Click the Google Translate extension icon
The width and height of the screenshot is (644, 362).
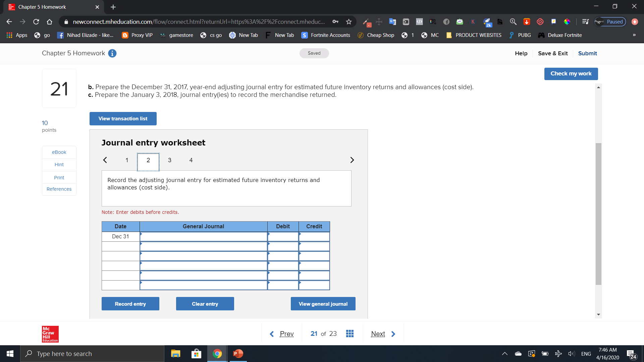click(392, 21)
